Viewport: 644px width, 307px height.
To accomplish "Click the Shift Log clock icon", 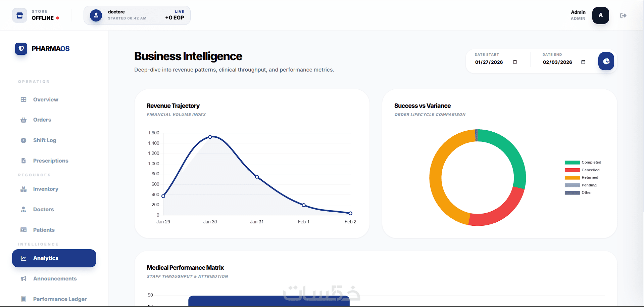I will (23, 140).
